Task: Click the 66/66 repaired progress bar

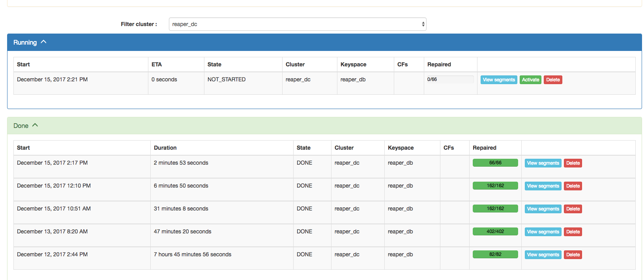Action: [495, 163]
